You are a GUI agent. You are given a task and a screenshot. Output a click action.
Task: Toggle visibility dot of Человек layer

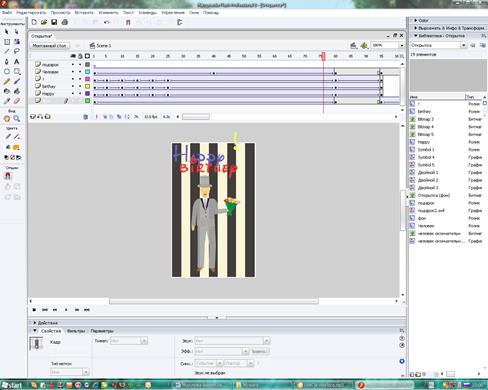click(73, 72)
